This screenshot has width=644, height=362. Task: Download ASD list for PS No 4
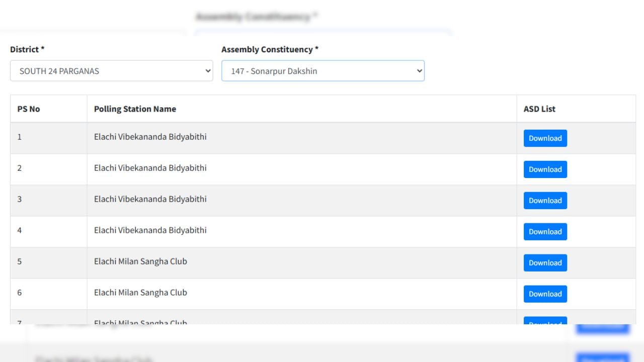pos(545,232)
